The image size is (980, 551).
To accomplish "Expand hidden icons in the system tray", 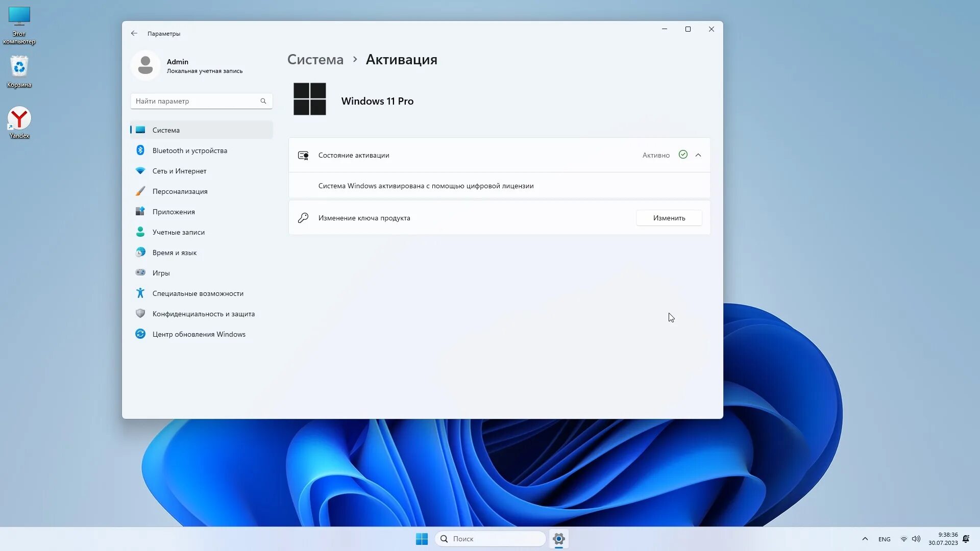I will (x=865, y=538).
